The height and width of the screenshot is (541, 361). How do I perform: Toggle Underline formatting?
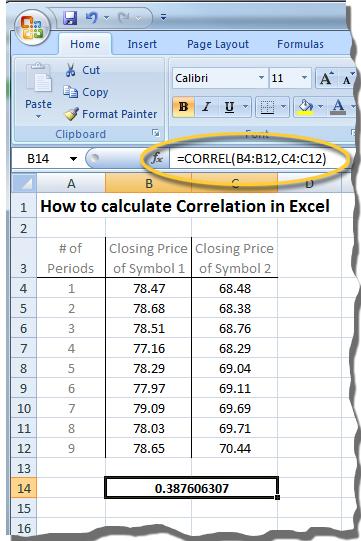pos(230,107)
